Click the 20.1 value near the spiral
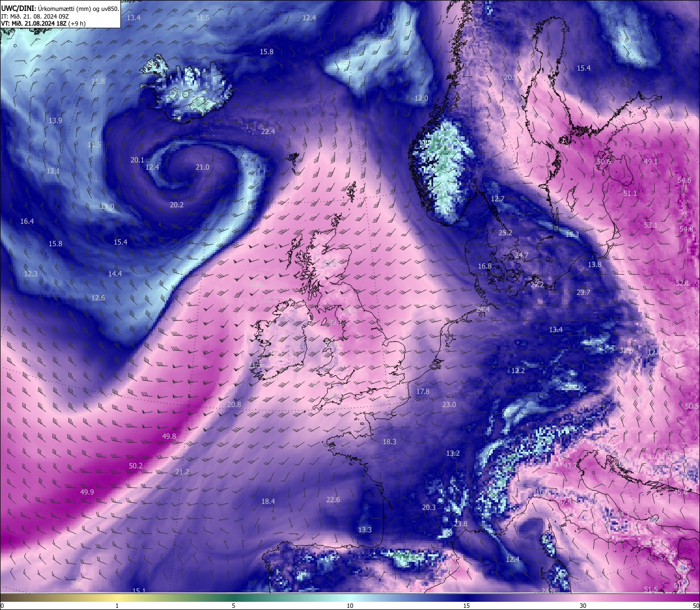 pyautogui.click(x=137, y=160)
